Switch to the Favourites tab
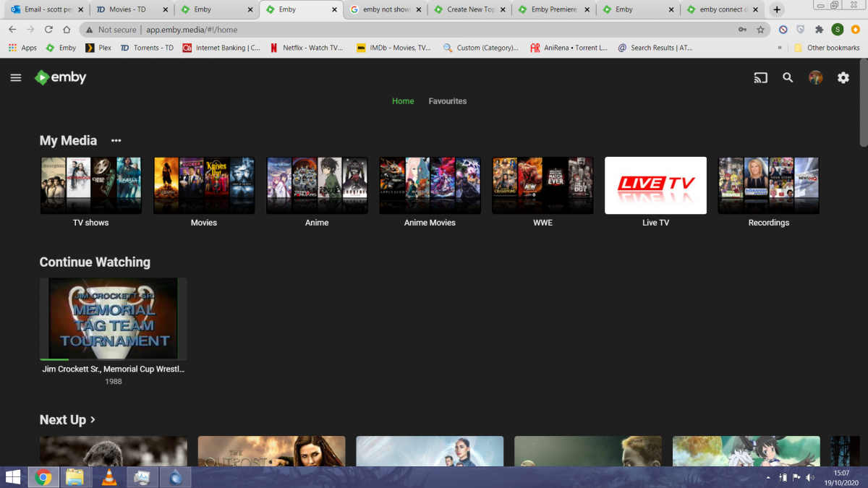This screenshot has width=868, height=488. point(448,101)
